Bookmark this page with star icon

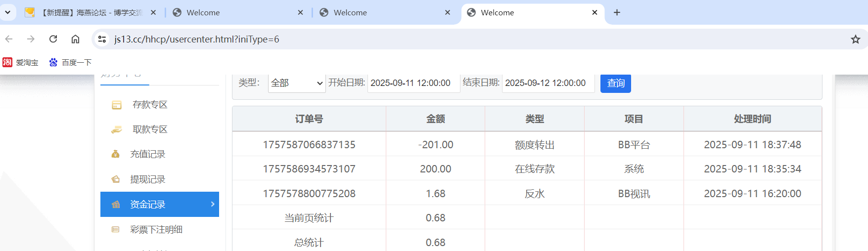pyautogui.click(x=855, y=39)
